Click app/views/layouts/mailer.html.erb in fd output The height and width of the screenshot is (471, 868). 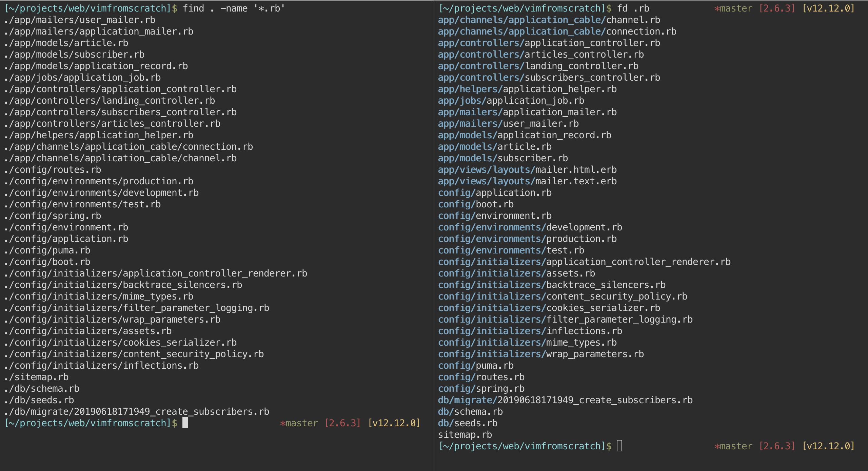tap(527, 169)
